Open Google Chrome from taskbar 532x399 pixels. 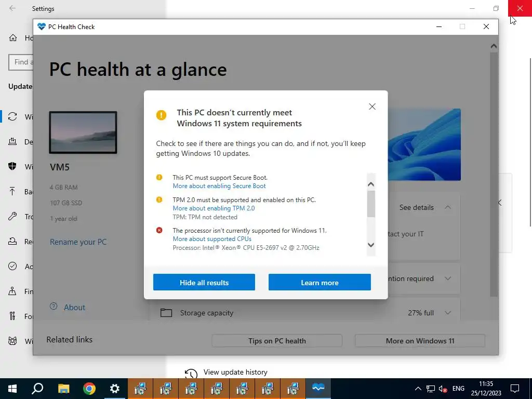pyautogui.click(x=89, y=389)
